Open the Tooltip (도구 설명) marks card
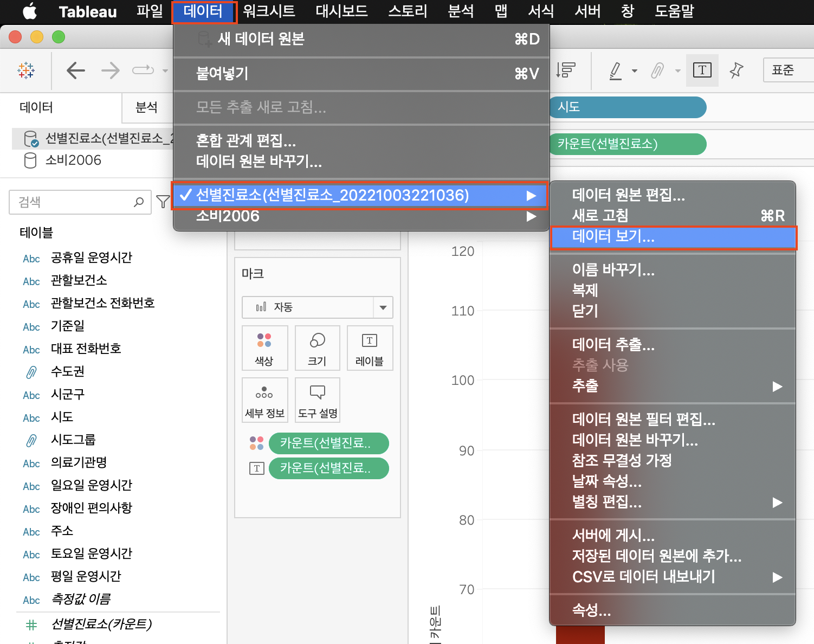This screenshot has width=814, height=644. (318, 400)
